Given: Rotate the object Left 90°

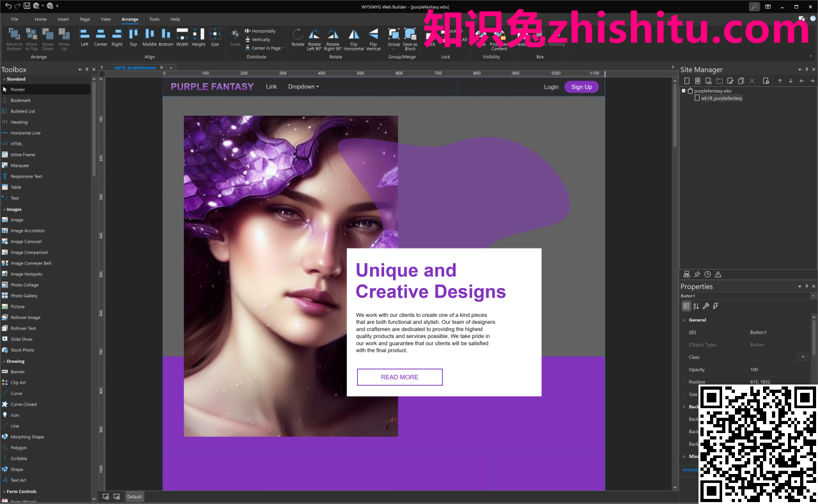Looking at the screenshot, I should (x=314, y=38).
